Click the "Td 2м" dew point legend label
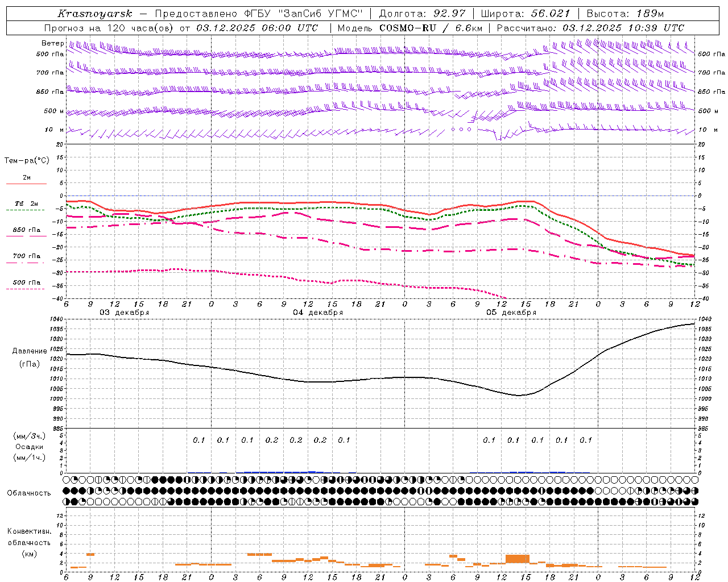The width and height of the screenshot is (728, 582). point(27,203)
